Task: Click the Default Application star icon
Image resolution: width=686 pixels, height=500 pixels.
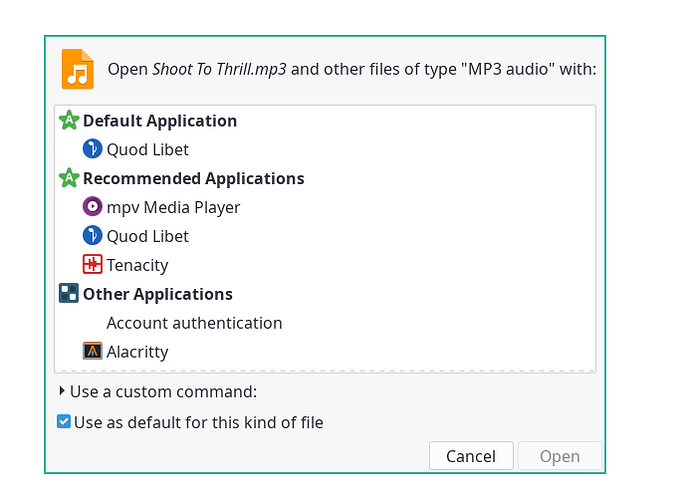Action: tap(69, 120)
